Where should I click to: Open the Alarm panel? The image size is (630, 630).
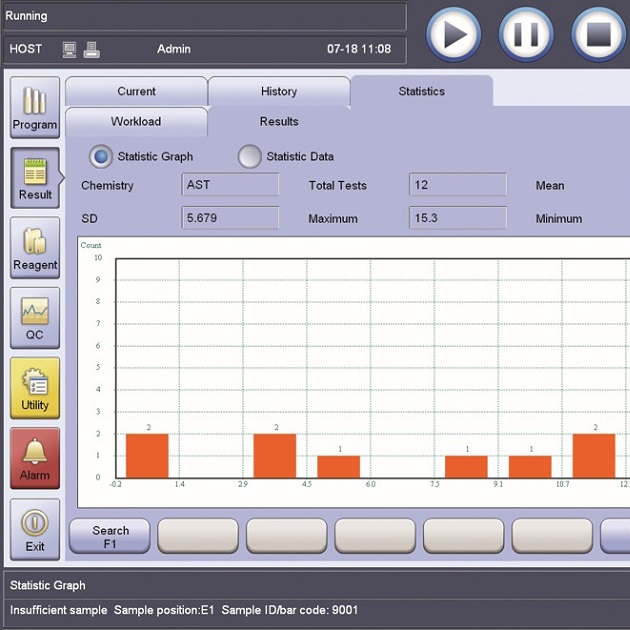click(35, 458)
